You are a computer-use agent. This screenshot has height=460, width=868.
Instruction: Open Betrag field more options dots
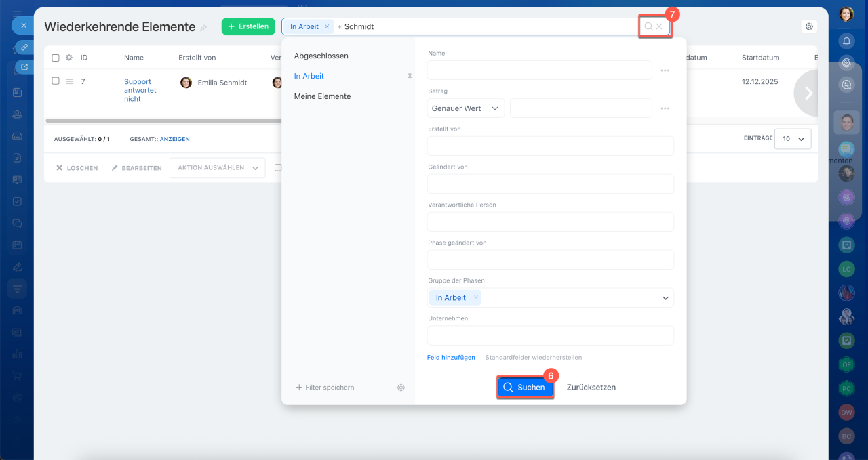click(665, 108)
